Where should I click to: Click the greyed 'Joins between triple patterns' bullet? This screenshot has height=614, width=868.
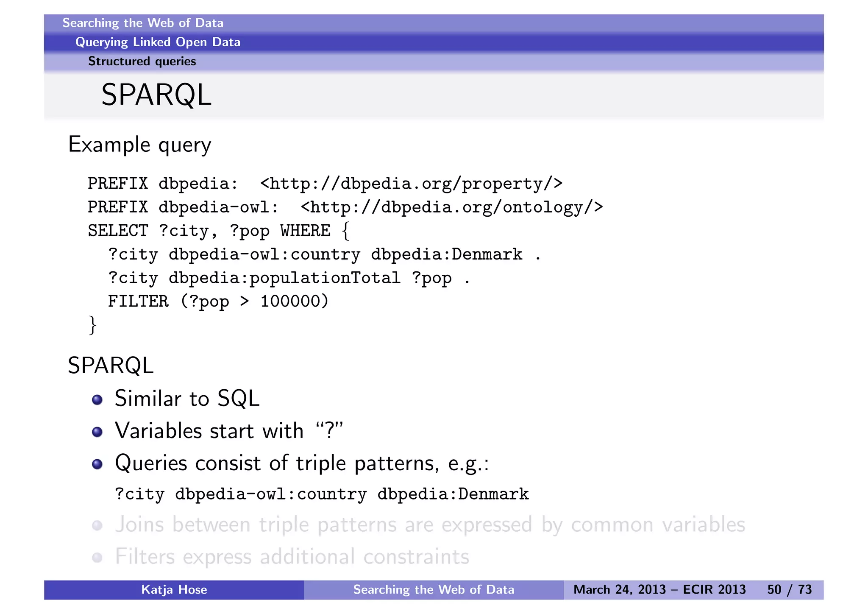point(430,525)
